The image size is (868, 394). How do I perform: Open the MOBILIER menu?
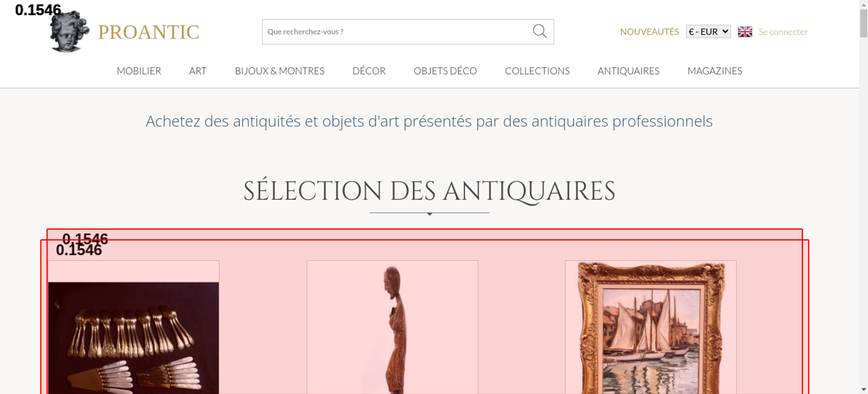[x=139, y=71]
